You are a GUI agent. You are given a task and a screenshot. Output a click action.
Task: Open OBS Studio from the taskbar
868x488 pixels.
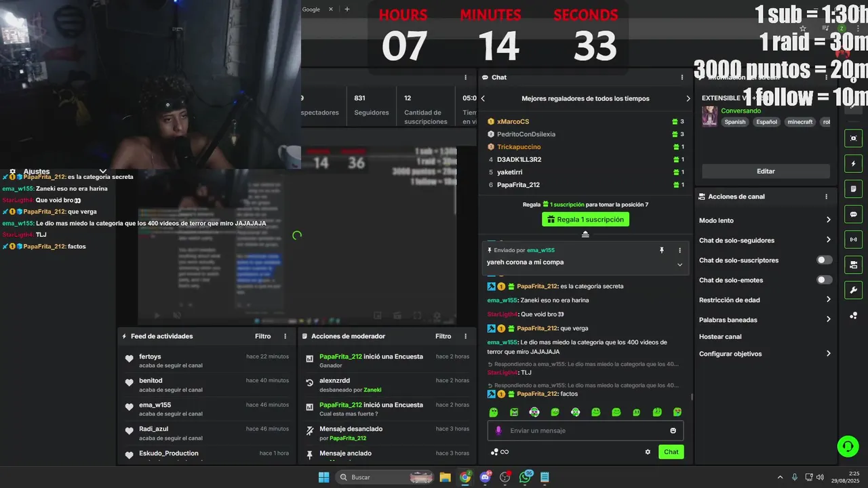[505, 477]
